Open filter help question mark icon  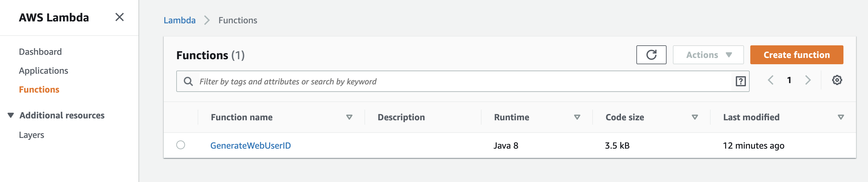740,82
